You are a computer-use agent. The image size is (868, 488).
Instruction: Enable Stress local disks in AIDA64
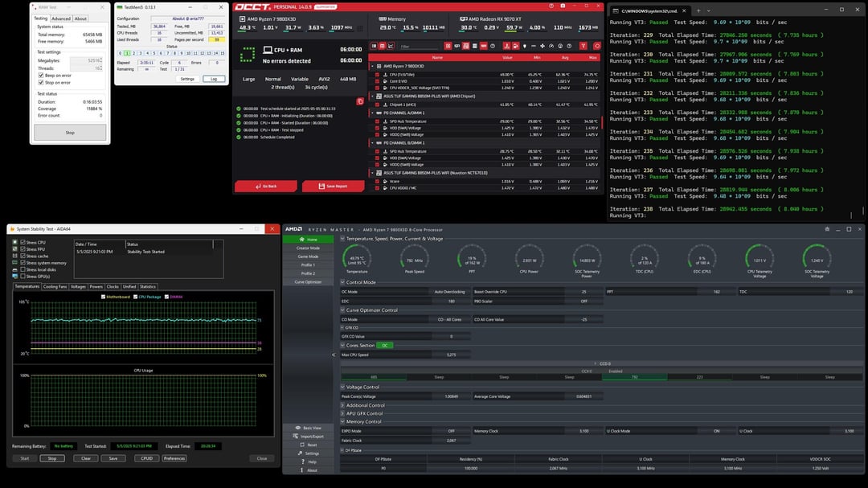[23, 269]
